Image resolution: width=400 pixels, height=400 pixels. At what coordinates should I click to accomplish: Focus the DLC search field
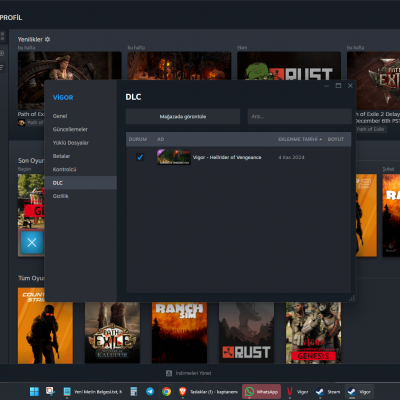pos(299,116)
